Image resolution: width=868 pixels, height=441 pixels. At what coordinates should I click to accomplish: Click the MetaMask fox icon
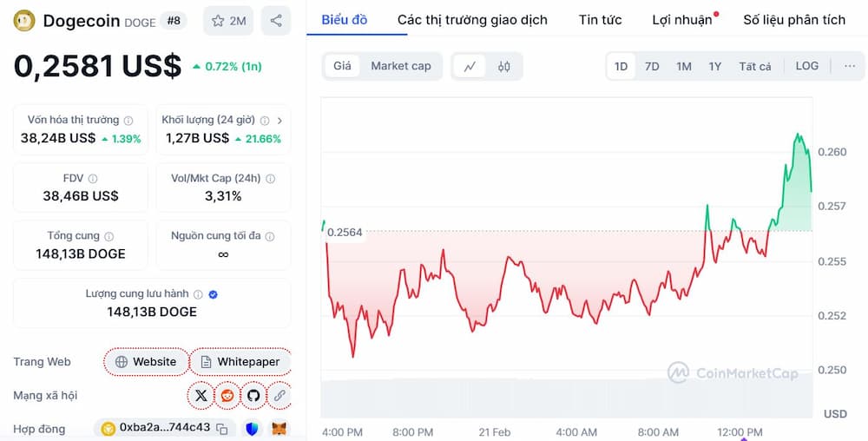(279, 428)
